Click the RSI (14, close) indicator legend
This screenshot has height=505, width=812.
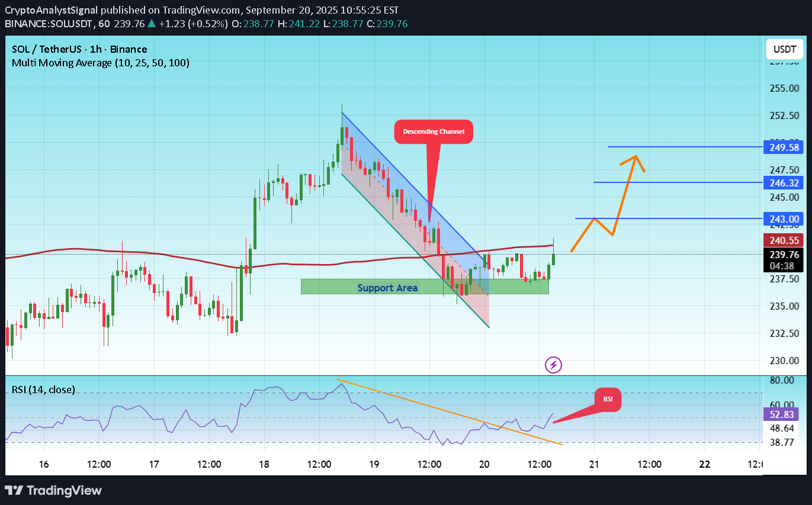(43, 390)
